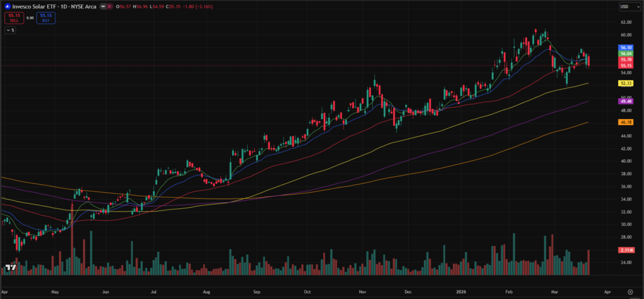Viewport: 644px width, 299px height.
Task: Click the orange 46.18 moving average label
Action: click(625, 122)
